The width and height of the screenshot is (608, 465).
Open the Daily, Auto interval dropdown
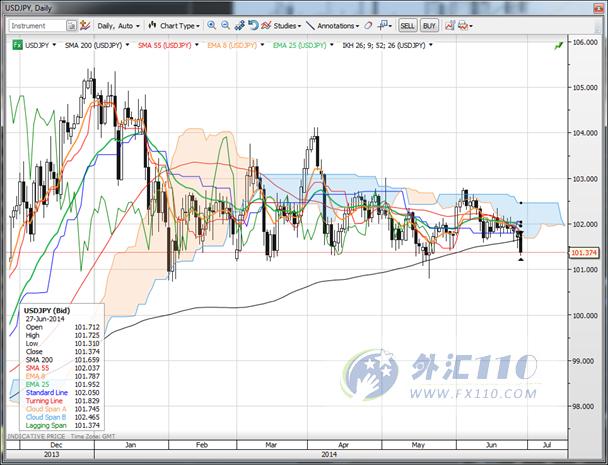[118, 26]
